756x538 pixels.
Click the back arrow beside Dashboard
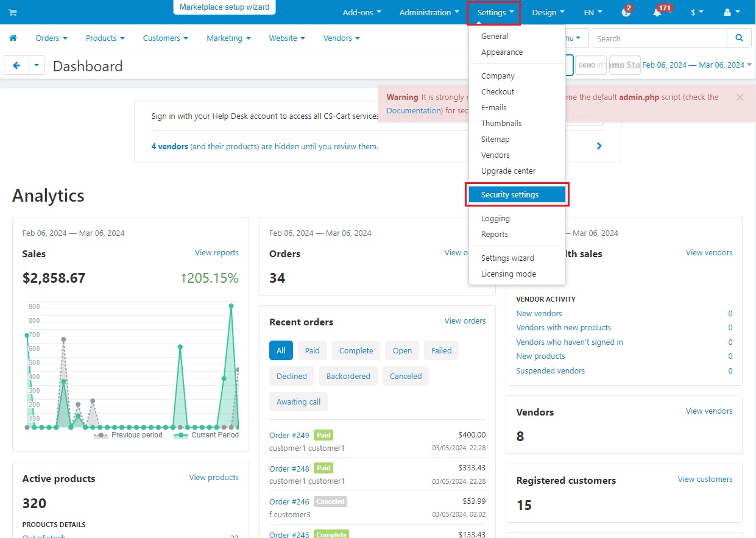tap(16, 65)
